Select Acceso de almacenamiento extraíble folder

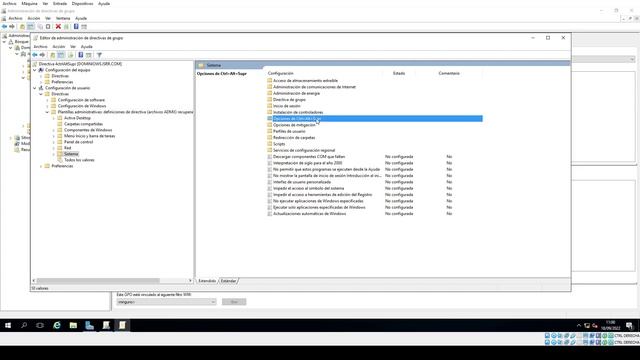click(x=305, y=80)
